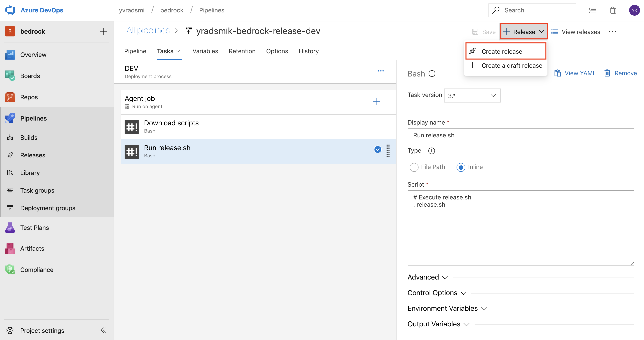The height and width of the screenshot is (340, 644).
Task: Select the Create a draft release option
Action: pyautogui.click(x=512, y=65)
